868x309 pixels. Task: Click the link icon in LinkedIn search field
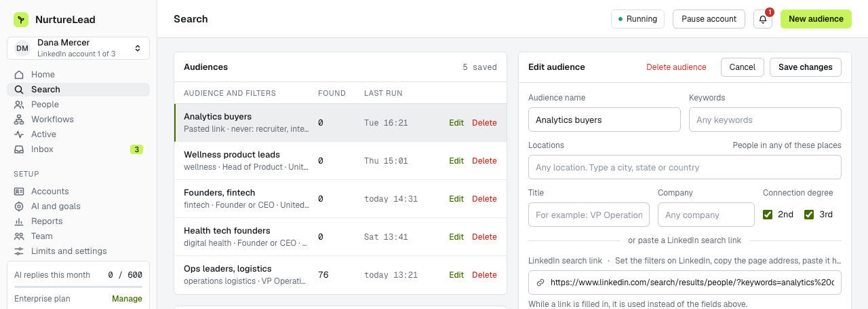pyautogui.click(x=540, y=283)
